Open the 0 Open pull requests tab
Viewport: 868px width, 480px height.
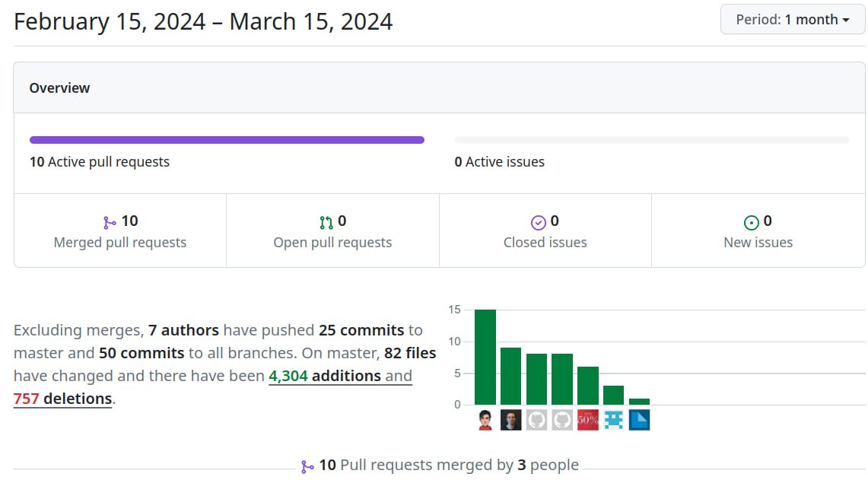tap(332, 231)
